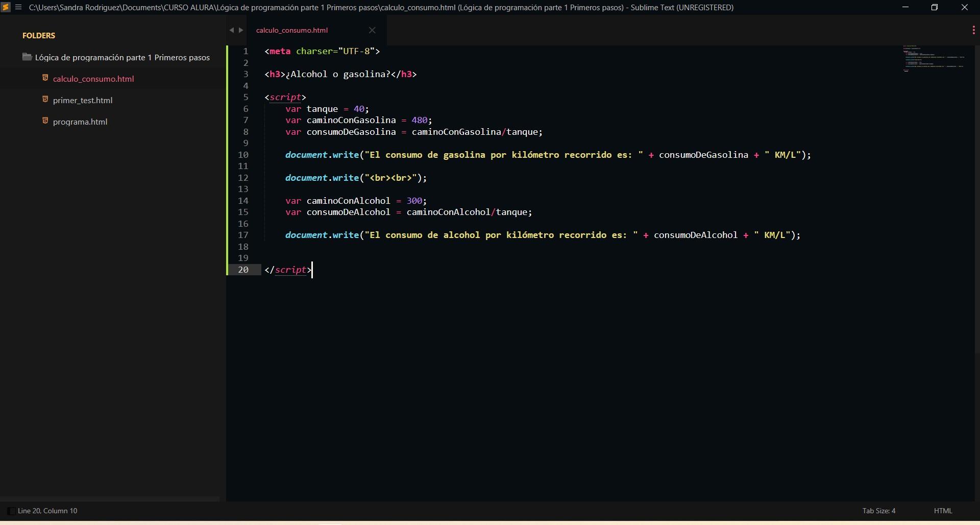
Task: Click consumoDeAlcohol declaration on line 15
Action: (x=409, y=212)
